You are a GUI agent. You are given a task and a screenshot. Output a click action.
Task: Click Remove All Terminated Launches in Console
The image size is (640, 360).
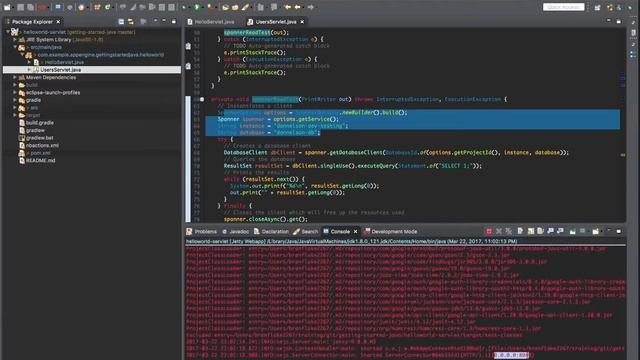[509, 231]
